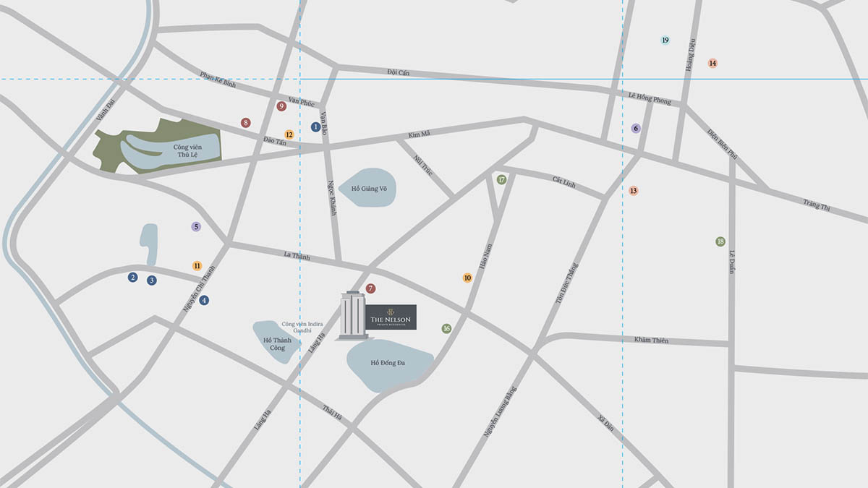Click the green marker number 18
The width and height of the screenshot is (868, 488).
[720, 241]
